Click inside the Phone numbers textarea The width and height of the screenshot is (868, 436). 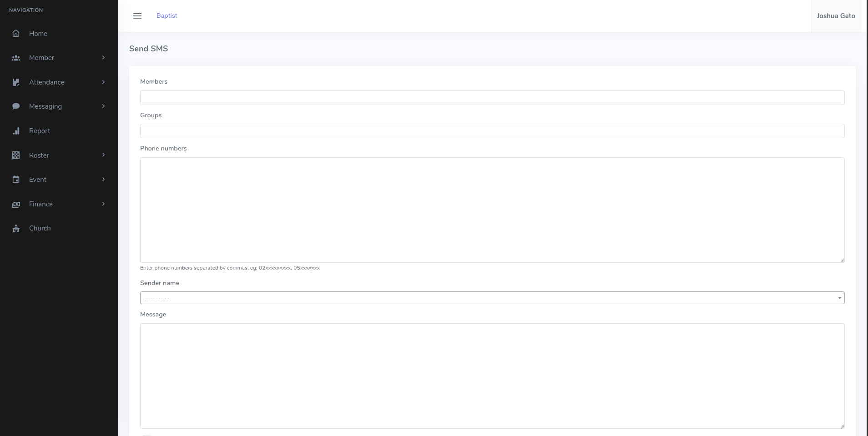492,210
